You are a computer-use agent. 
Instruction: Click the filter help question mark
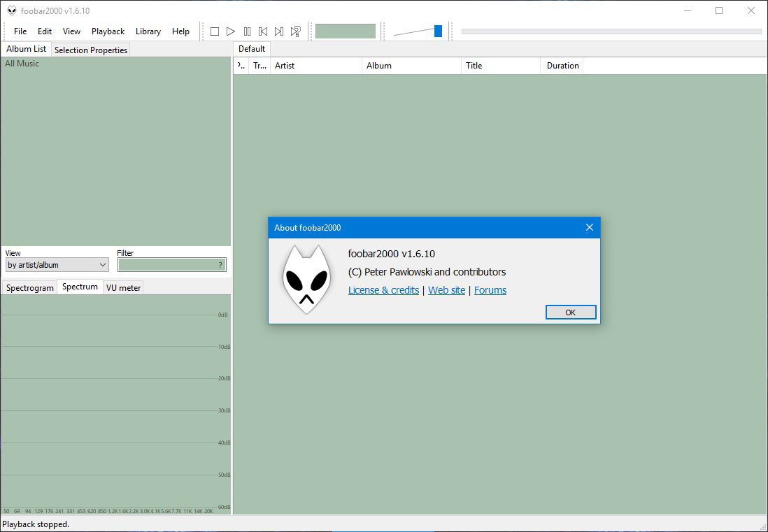(220, 265)
